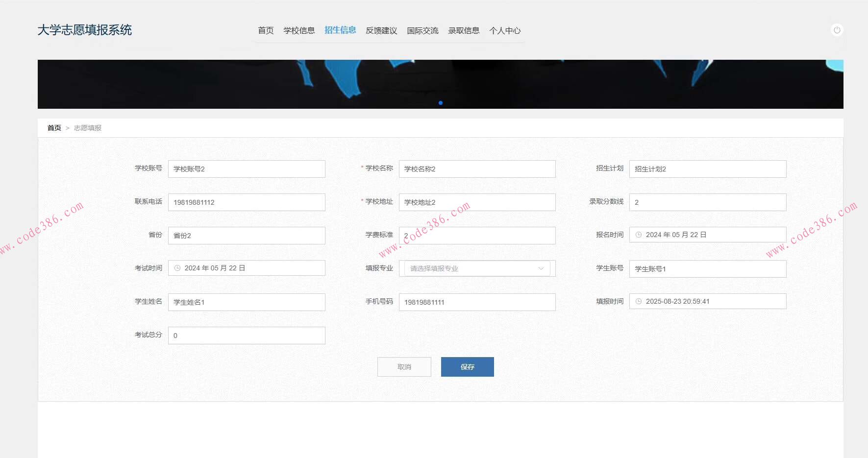Click the power/logout icon top right

click(x=837, y=29)
